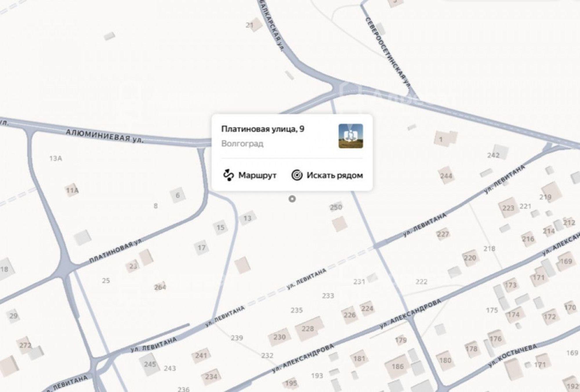Select building number 176
580x392 pixels.
click(496, 339)
